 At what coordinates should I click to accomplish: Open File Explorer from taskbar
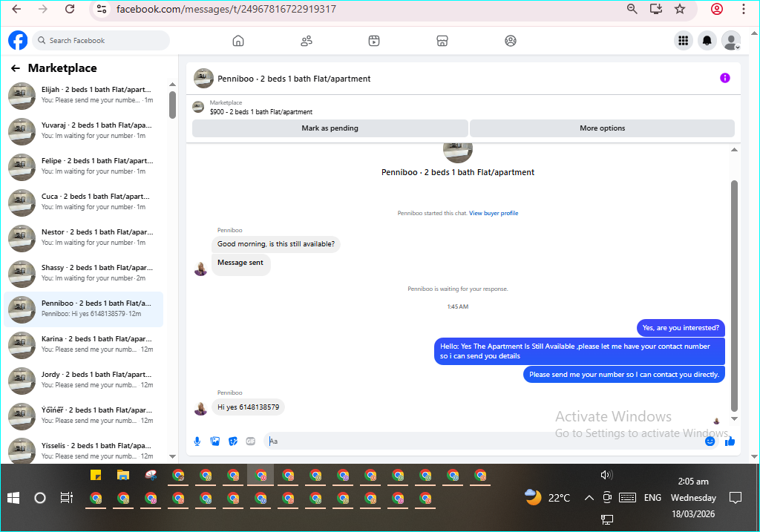(123, 476)
